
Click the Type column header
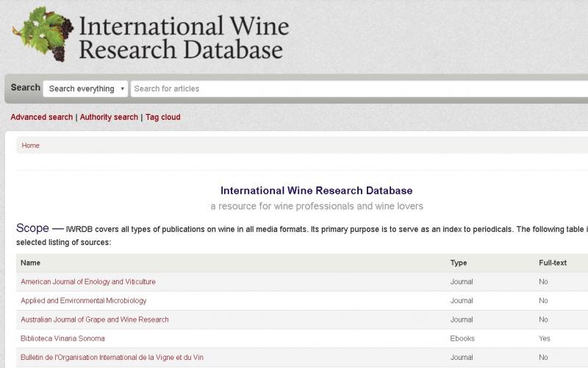459,263
